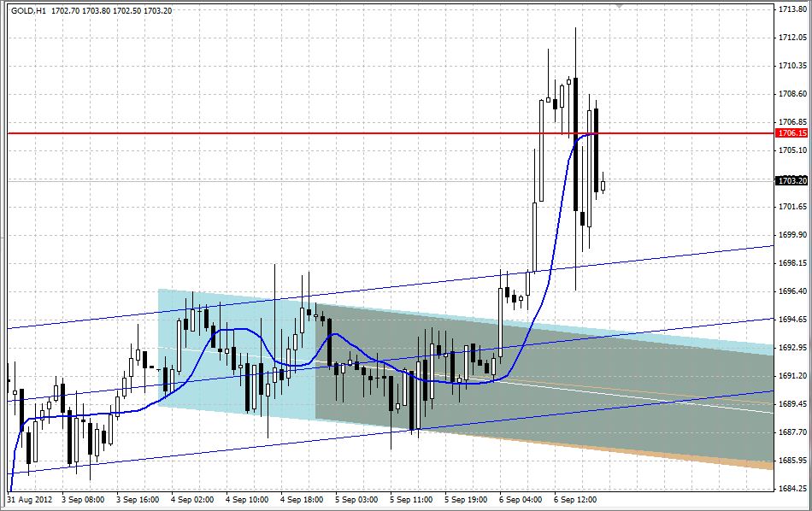Click the 4 Sep 10:00 time label

click(x=247, y=500)
